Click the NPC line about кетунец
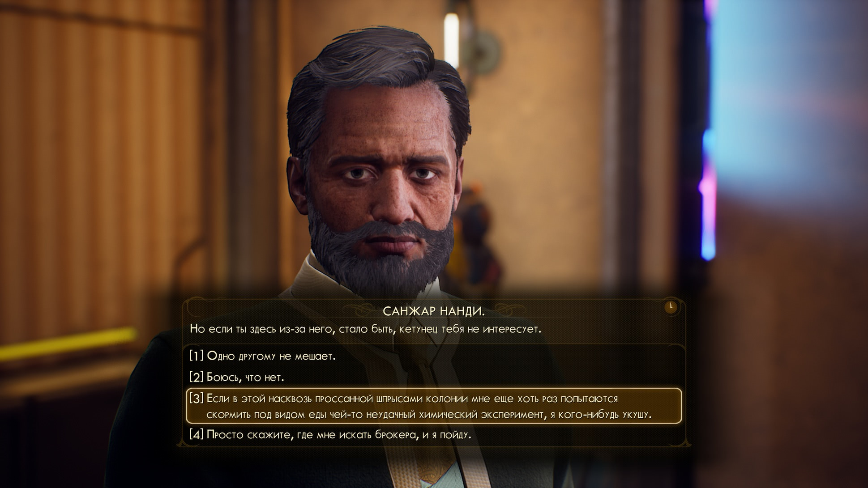Image resolution: width=868 pixels, height=488 pixels. 365,329
